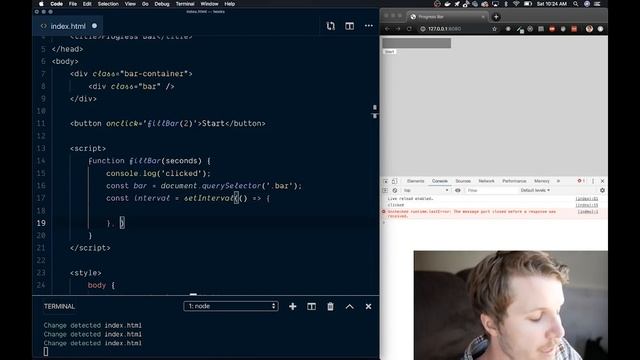This screenshot has height=360, width=640.
Task: Switch to the Performance DevTools tab
Action: pyautogui.click(x=514, y=181)
